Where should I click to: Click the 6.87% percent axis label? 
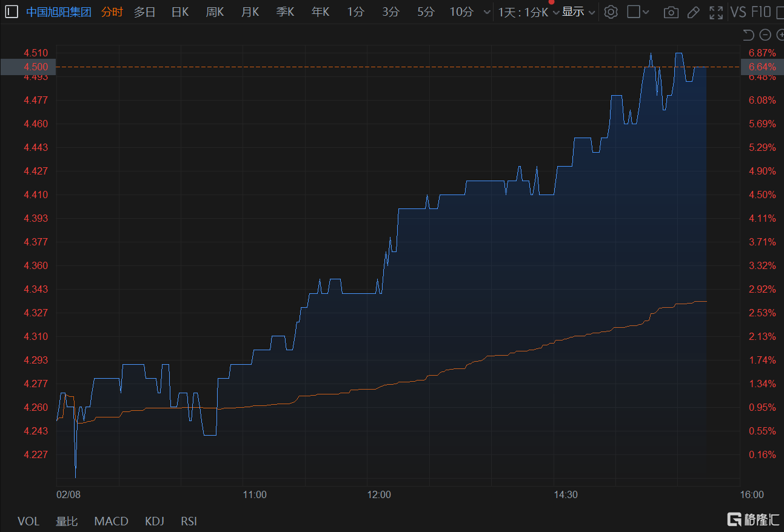[762, 53]
